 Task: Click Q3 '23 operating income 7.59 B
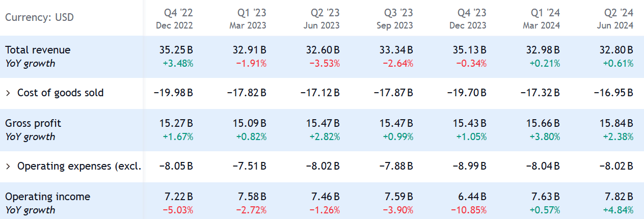[398, 197]
